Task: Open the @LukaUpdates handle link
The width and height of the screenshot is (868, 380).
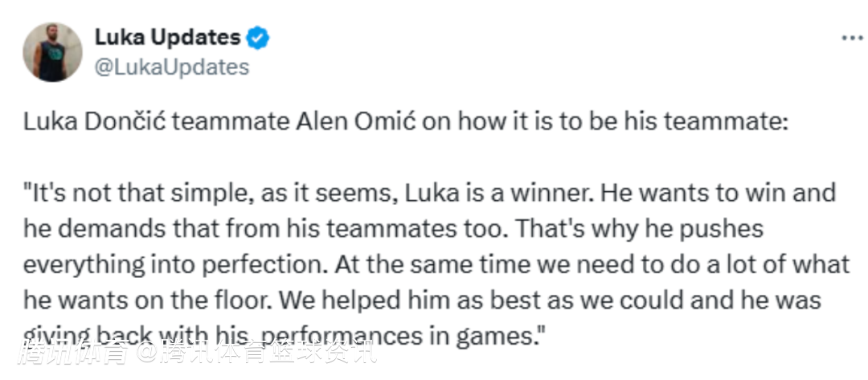Action: click(172, 67)
